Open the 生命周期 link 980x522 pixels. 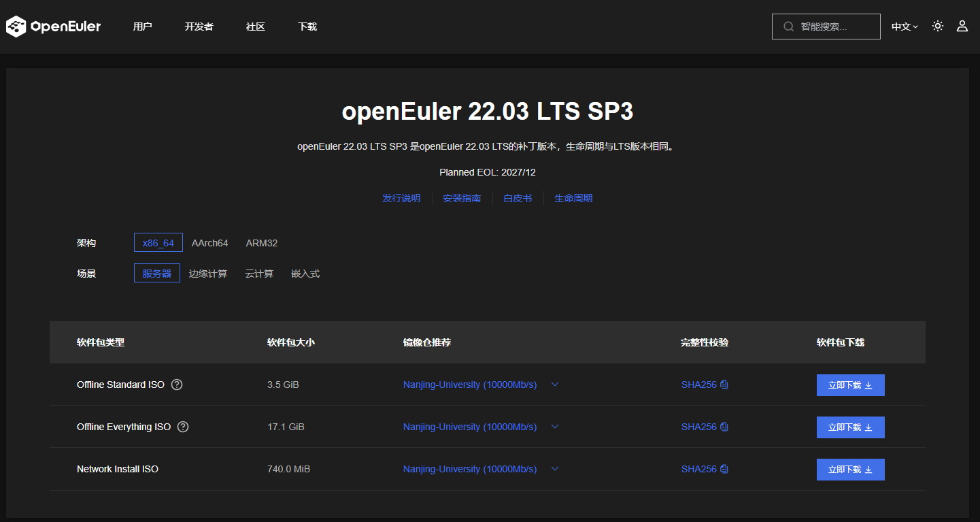click(x=573, y=198)
